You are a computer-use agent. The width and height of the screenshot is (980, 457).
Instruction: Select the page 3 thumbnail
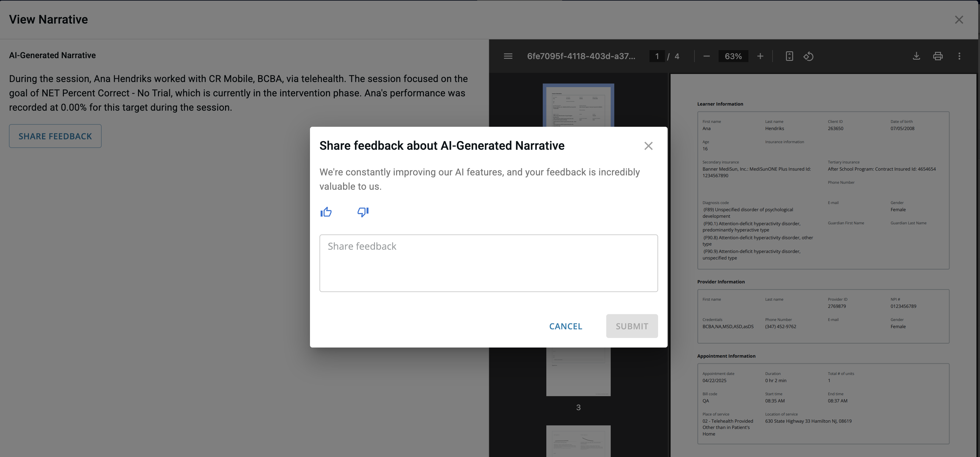(x=578, y=369)
